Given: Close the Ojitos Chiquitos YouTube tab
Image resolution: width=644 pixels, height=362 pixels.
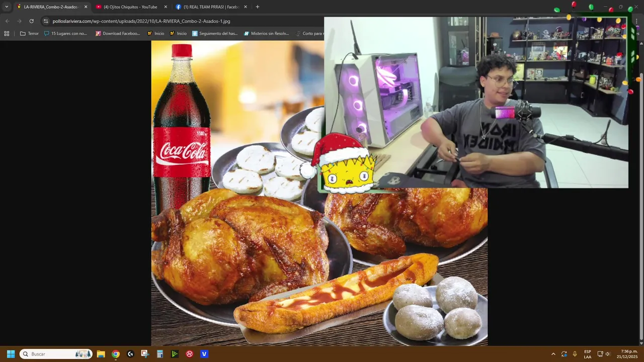Looking at the screenshot, I should (165, 7).
